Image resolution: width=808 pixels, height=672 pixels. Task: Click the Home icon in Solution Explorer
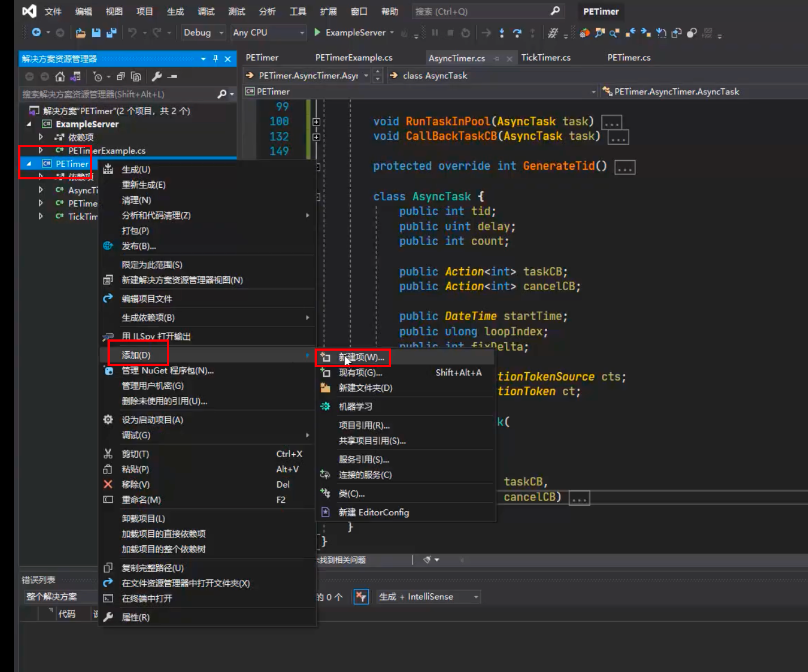click(x=59, y=76)
